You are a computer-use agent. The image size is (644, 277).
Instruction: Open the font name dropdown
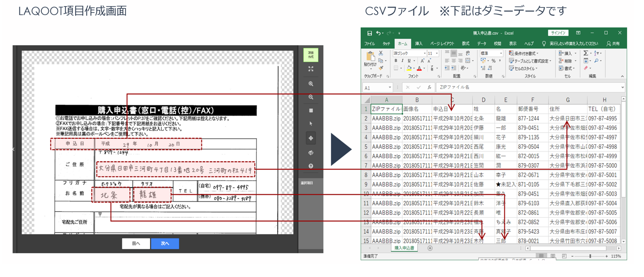(424, 54)
